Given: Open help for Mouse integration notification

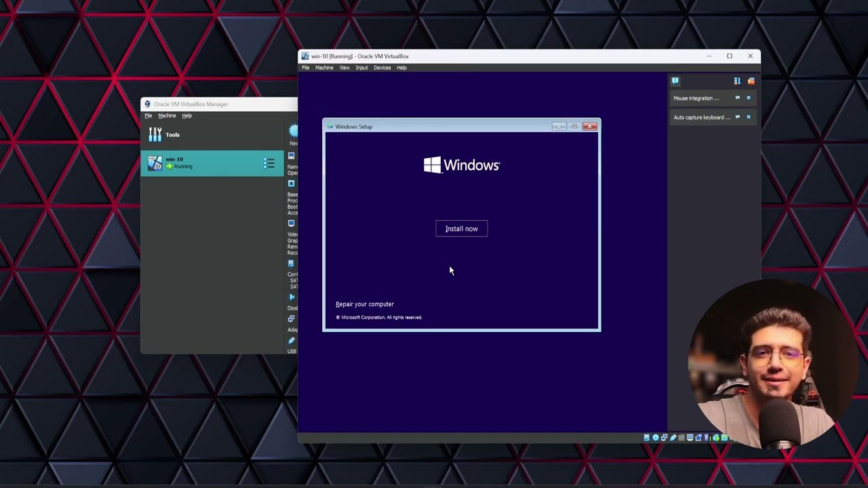Looking at the screenshot, I should coord(738,98).
